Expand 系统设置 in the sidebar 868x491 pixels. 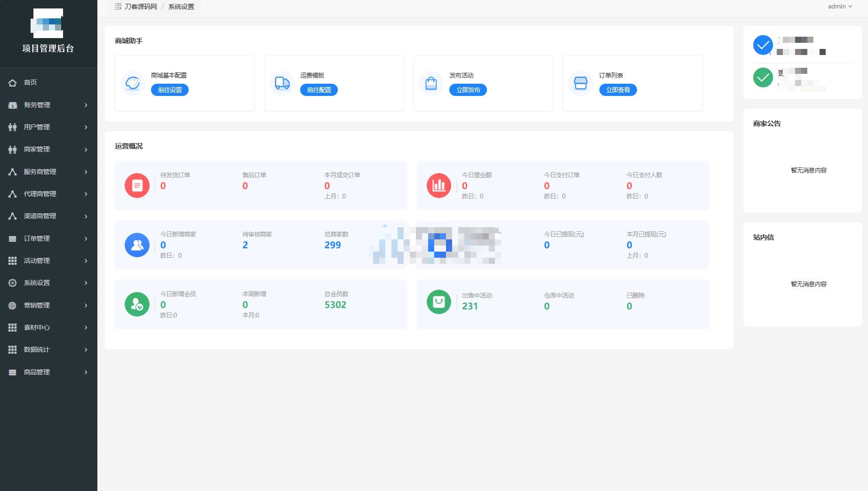(x=48, y=283)
